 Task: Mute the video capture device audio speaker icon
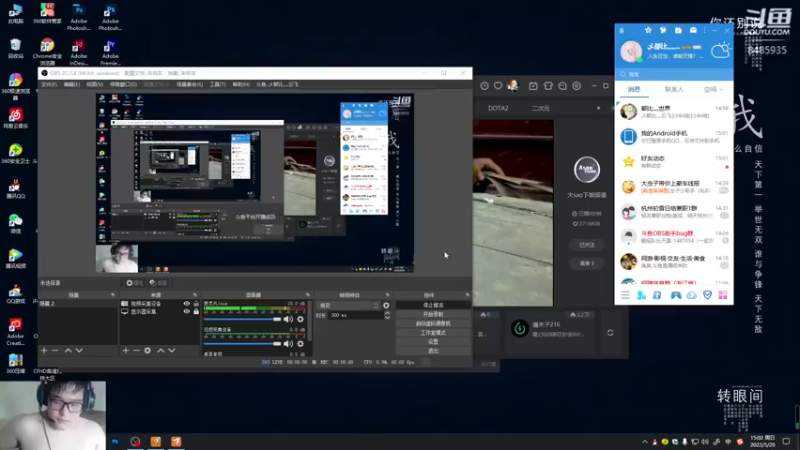point(288,343)
